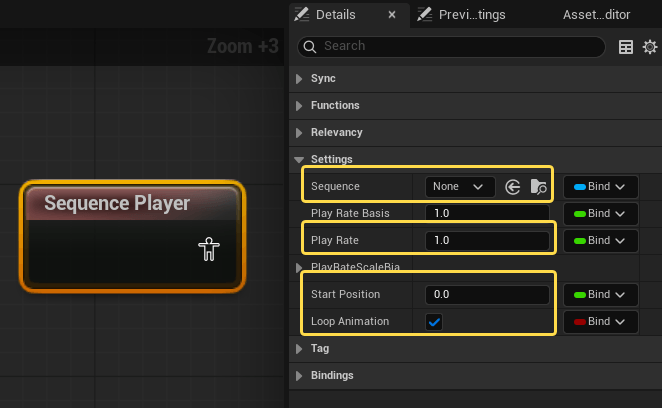The height and width of the screenshot is (408, 662).
Task: Switch to the Asset Editor tab
Action: (x=596, y=14)
